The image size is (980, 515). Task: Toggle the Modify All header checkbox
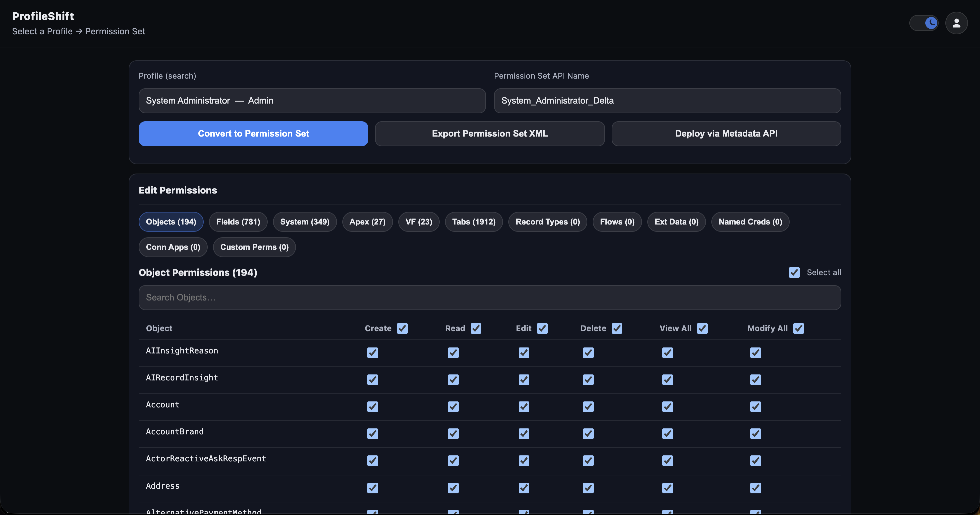[x=799, y=328]
